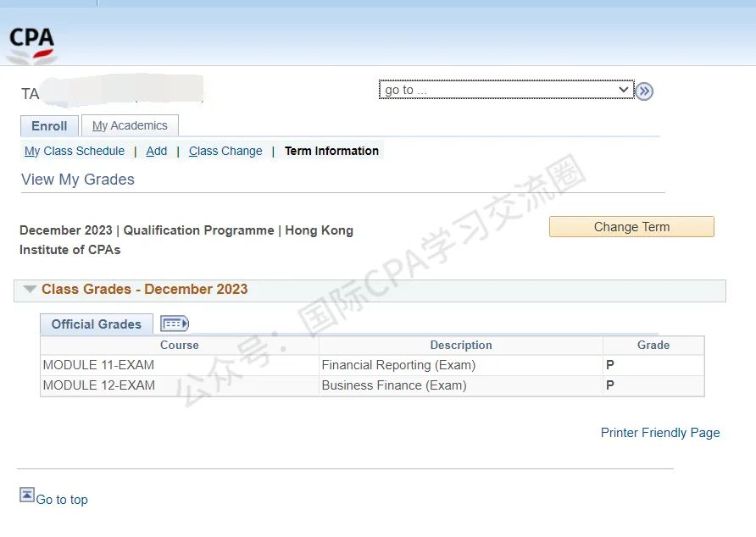Image resolution: width=756 pixels, height=537 pixels.
Task: Click the Description column header
Action: coord(461,345)
